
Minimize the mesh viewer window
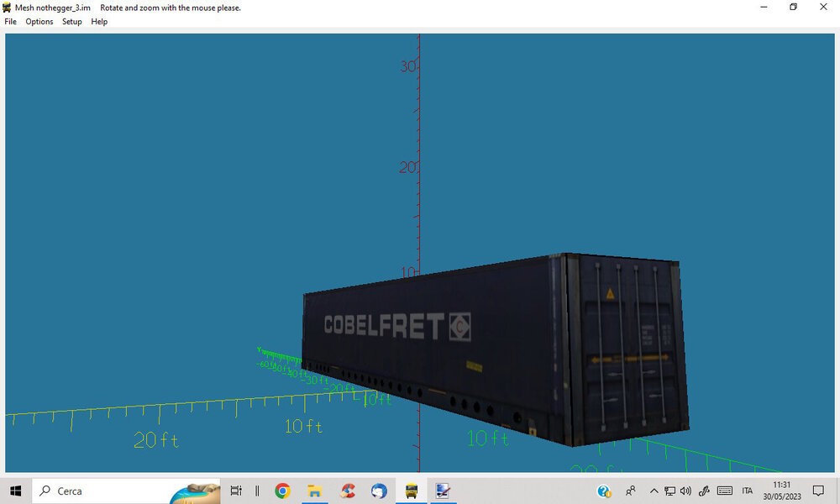point(764,7)
